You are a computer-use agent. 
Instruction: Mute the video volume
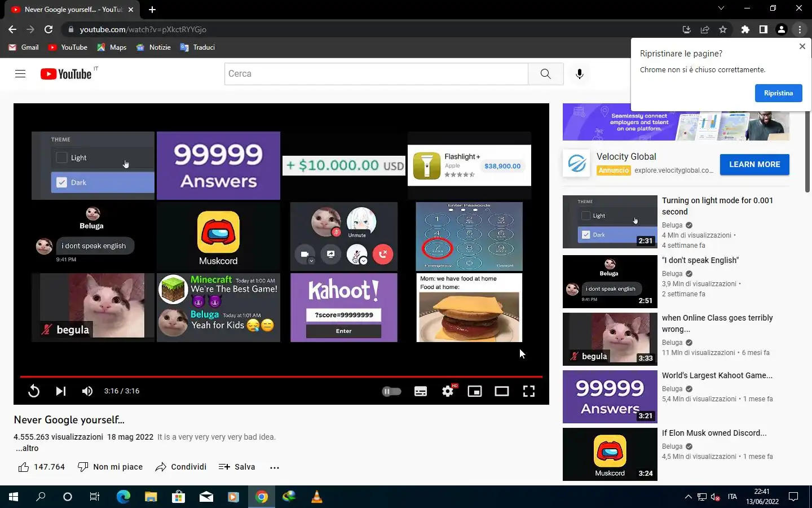pos(87,391)
